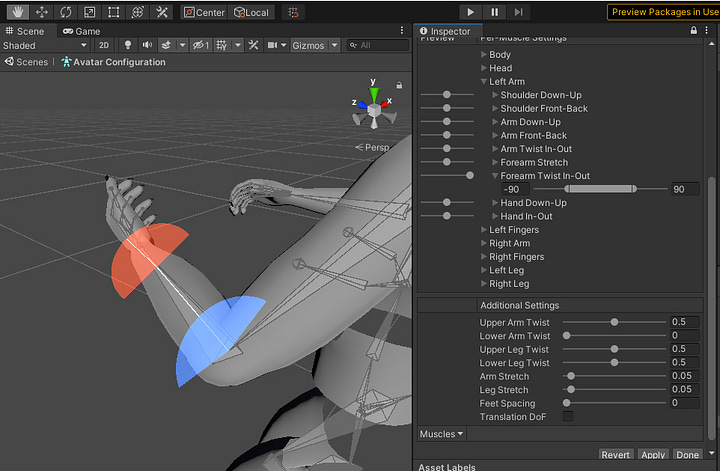The height and width of the screenshot is (471, 720).
Task: Click Forearm Twist In-Out preview slider
Action: [x=447, y=175]
